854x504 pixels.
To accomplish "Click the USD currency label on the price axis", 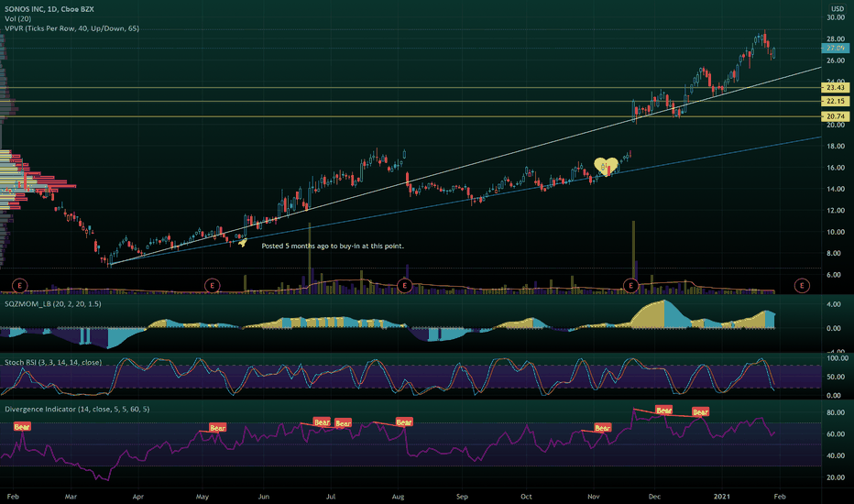I will pos(838,9).
